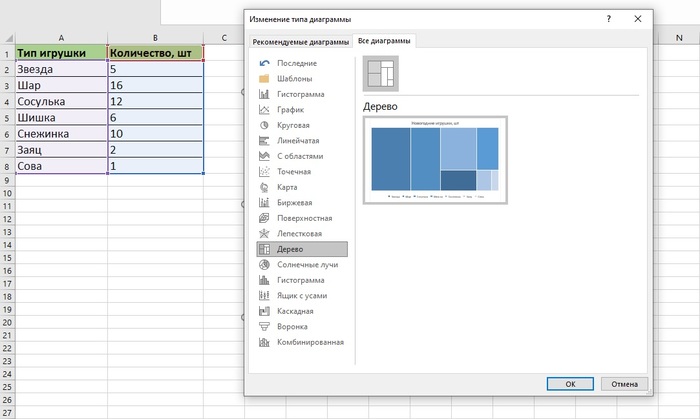The image size is (700, 419).
Task: Click the Карта map chart icon
Action: [x=264, y=187]
